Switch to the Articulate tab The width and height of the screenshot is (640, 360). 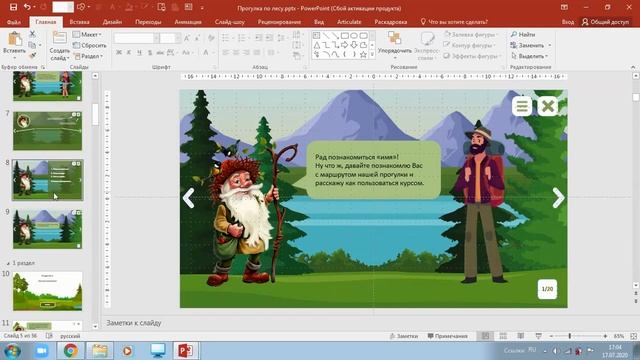tap(349, 22)
